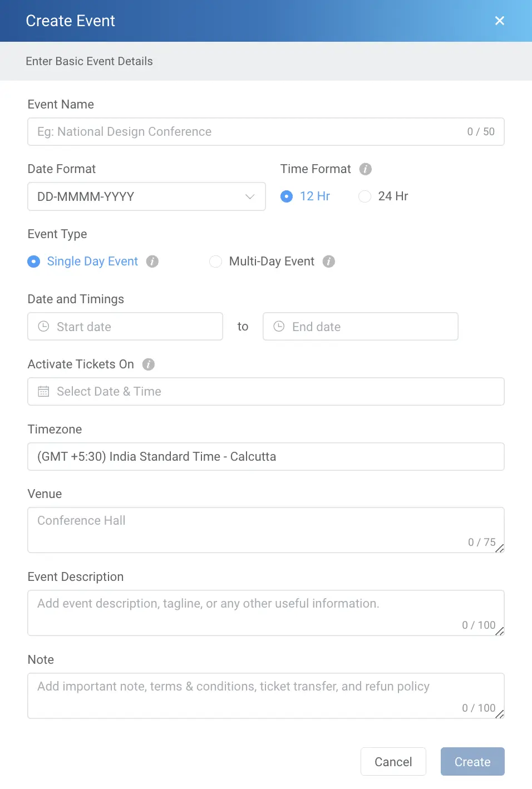The height and width of the screenshot is (789, 532).
Task: Click the Time Format info icon
Action: pyautogui.click(x=366, y=169)
